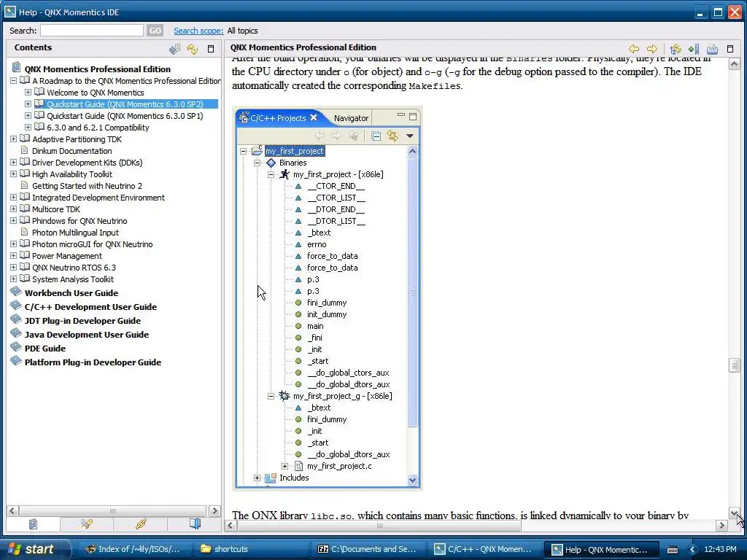Switch to the Search Results flashlight tab

click(87, 524)
